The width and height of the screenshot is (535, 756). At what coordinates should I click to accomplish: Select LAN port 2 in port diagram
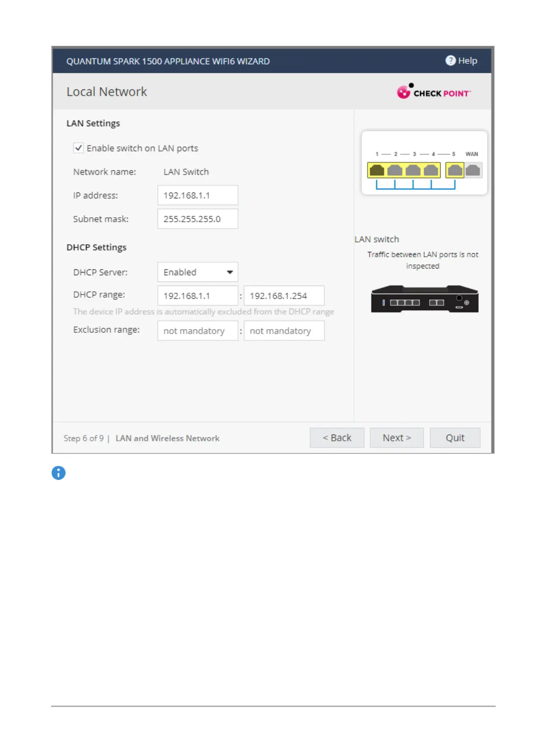pyautogui.click(x=395, y=170)
